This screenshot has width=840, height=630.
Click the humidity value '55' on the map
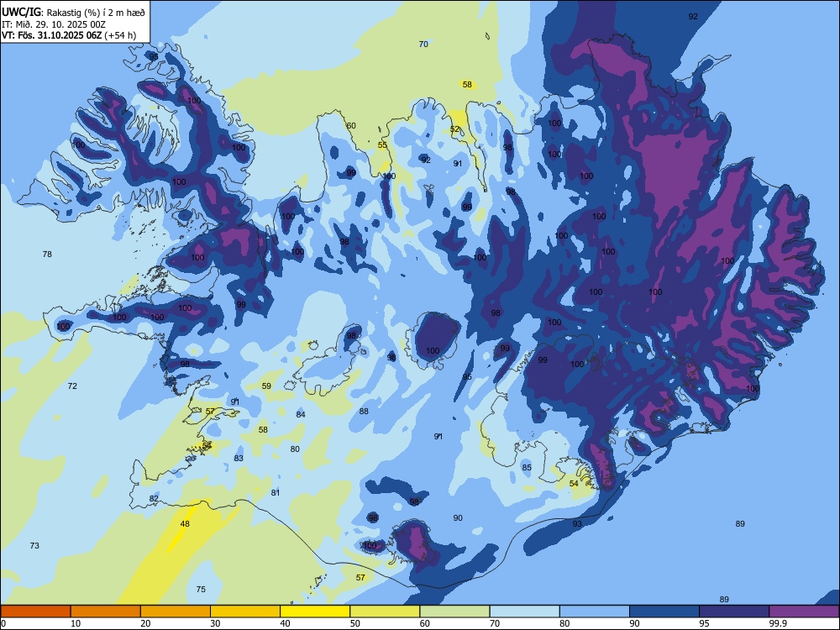[382, 145]
